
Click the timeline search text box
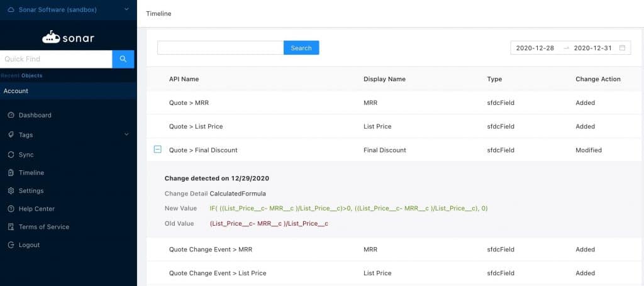pos(220,48)
